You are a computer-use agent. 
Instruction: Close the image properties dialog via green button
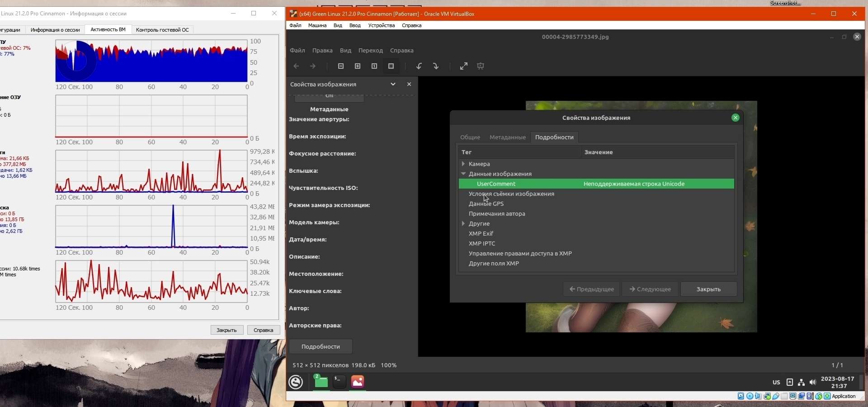(736, 118)
